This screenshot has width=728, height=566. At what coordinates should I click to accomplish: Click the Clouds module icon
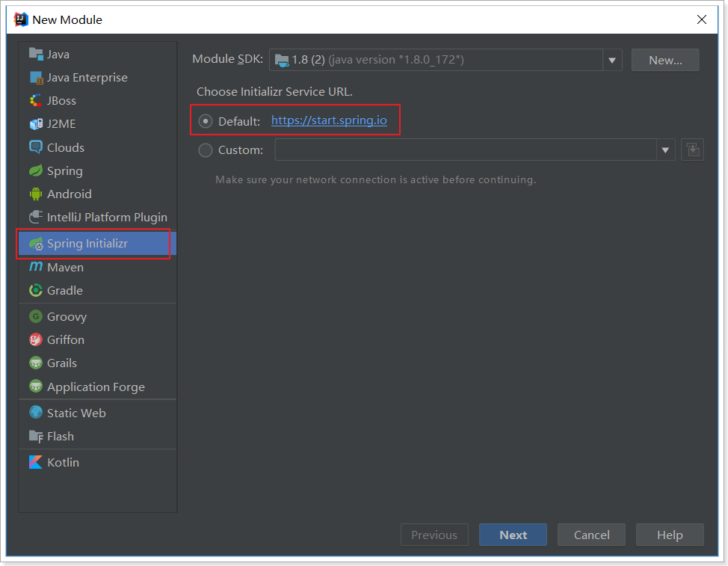36,147
